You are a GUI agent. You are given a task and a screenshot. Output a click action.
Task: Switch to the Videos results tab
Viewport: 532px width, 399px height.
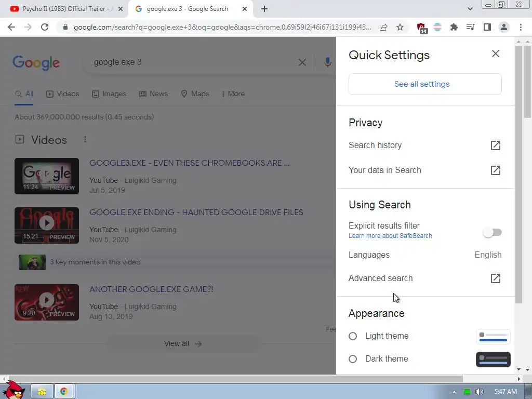coord(63,94)
